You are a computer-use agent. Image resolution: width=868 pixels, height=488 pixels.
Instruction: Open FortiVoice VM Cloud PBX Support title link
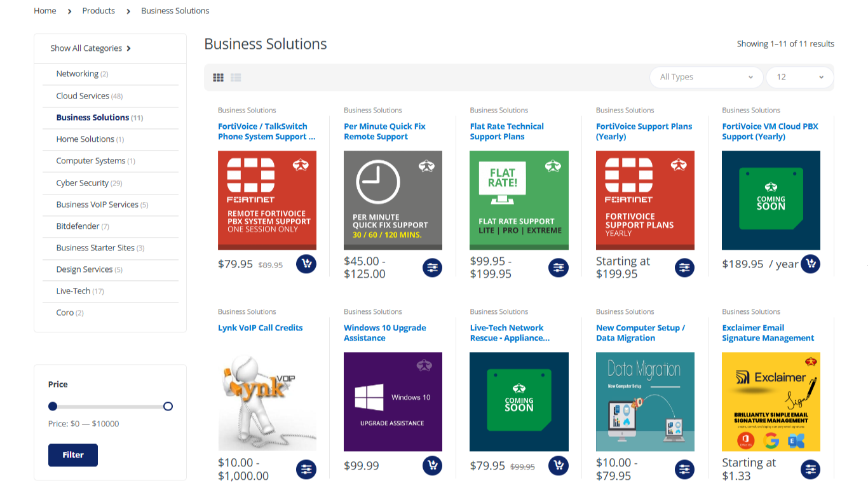click(770, 132)
